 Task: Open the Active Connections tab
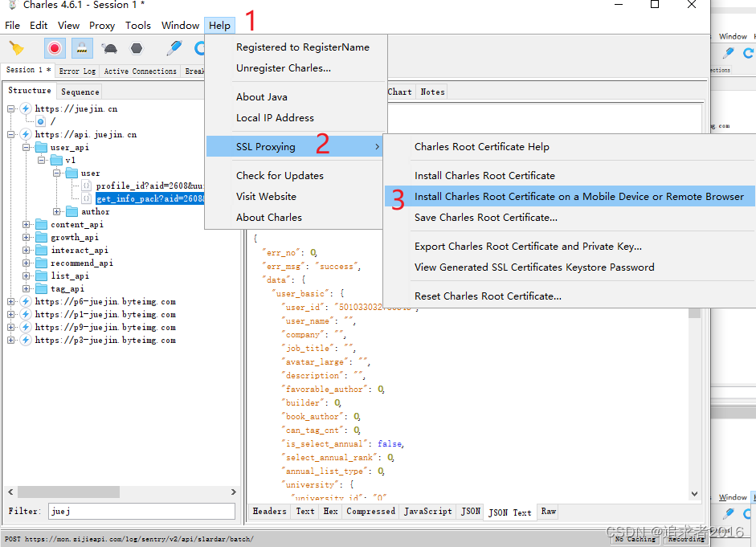point(141,71)
